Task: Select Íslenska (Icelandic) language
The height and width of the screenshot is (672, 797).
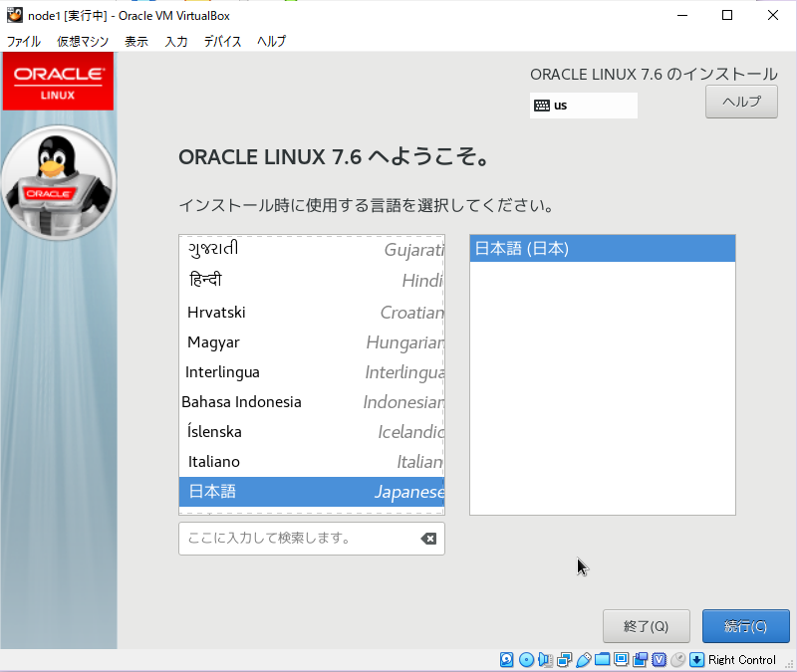Action: (x=312, y=432)
